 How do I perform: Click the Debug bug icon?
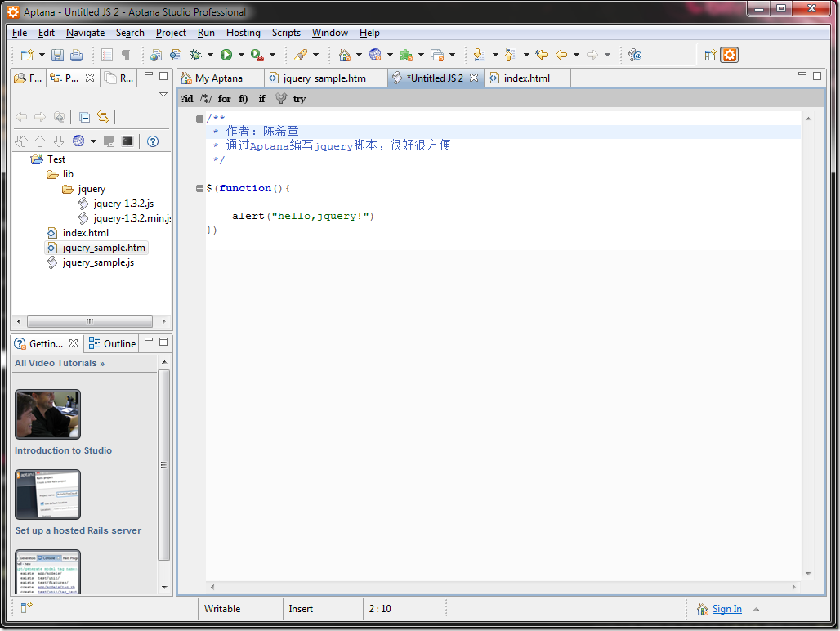[195, 55]
